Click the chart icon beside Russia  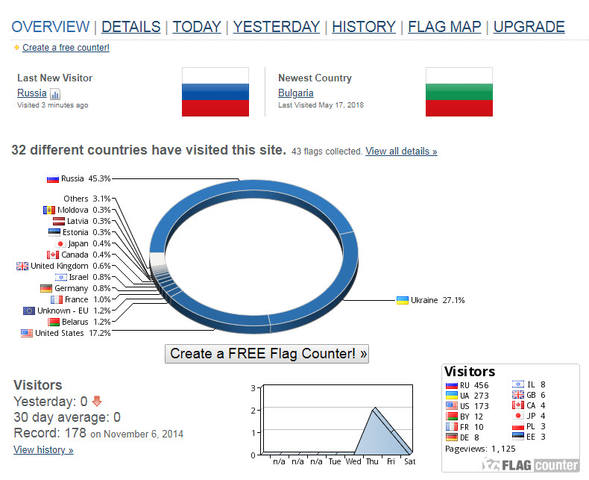coord(55,94)
